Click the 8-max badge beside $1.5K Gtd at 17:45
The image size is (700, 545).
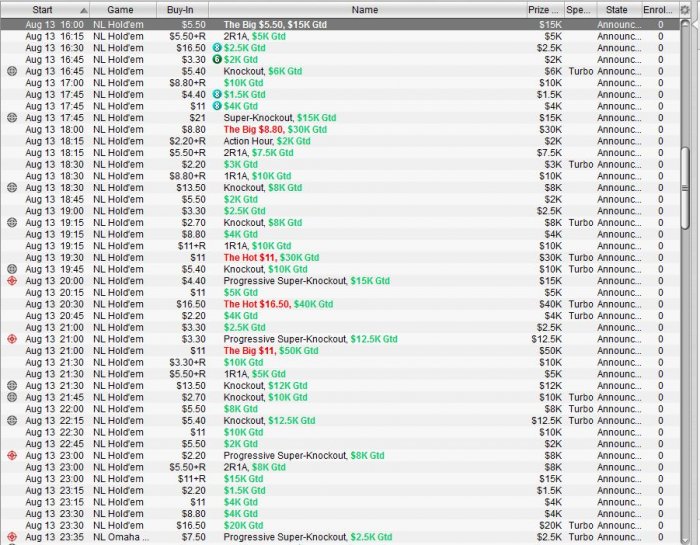point(217,94)
